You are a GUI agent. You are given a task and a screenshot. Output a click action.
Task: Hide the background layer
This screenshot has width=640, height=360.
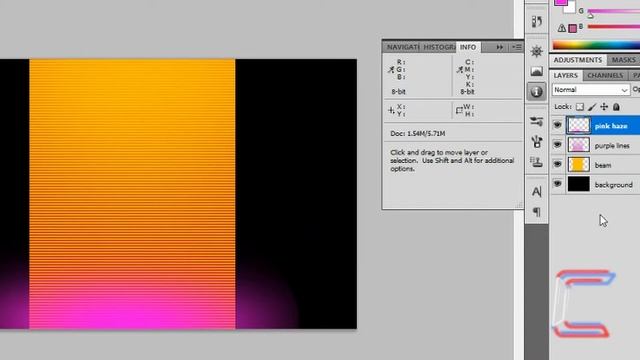click(557, 184)
